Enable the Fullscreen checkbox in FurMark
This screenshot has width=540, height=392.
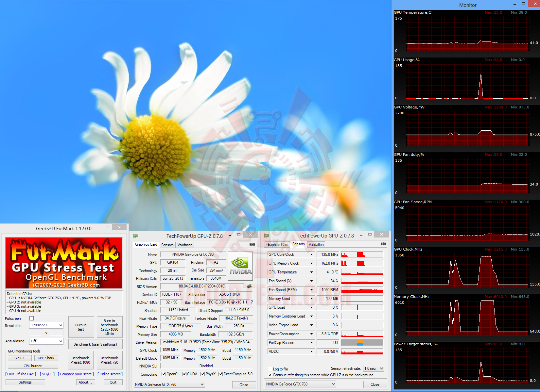[32, 318]
